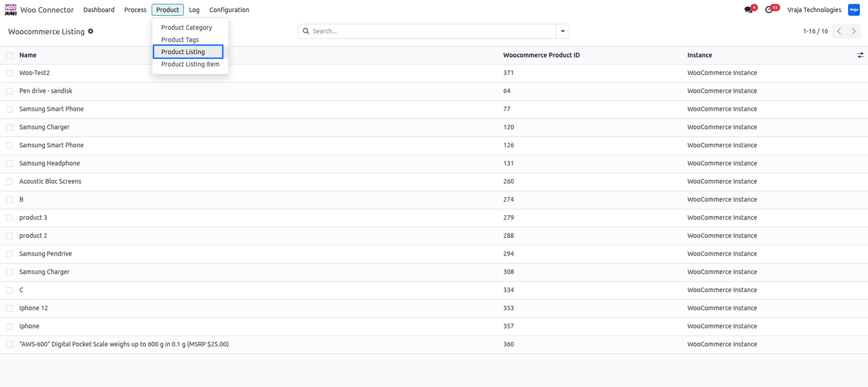Viewport: 868px width, 387px height.
Task: Open the column options adjust icon
Action: 860,55
